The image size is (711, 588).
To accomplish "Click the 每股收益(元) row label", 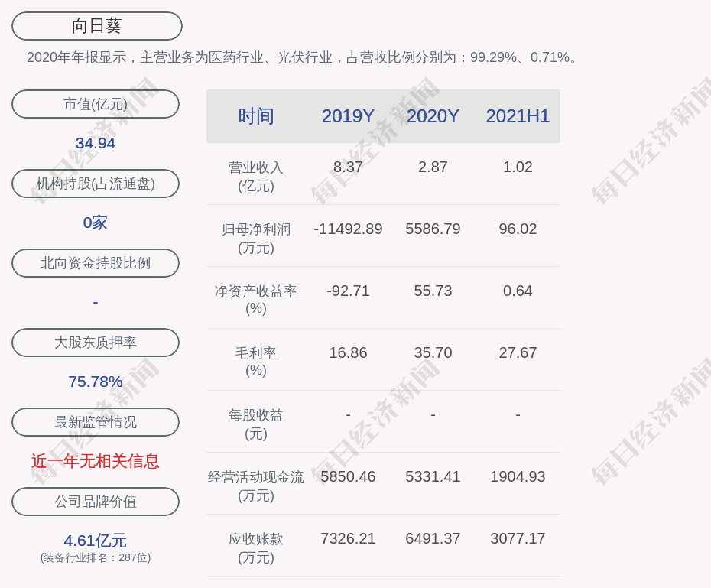I will point(256,424).
